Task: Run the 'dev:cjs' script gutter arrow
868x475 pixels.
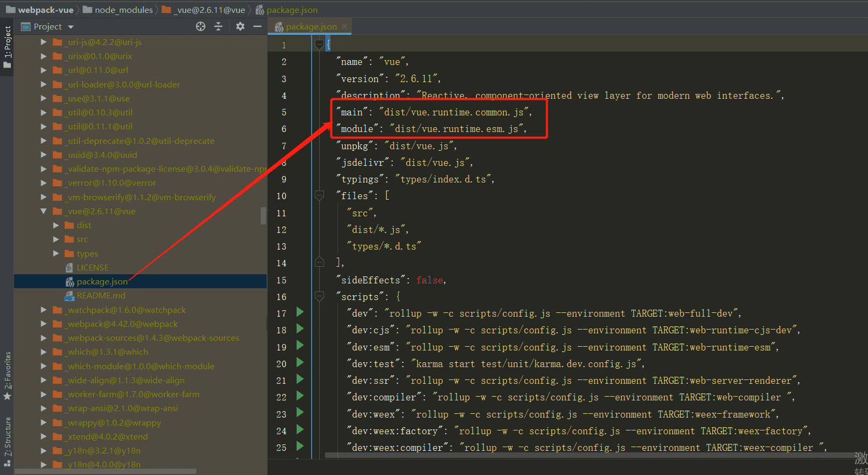Action: point(300,328)
